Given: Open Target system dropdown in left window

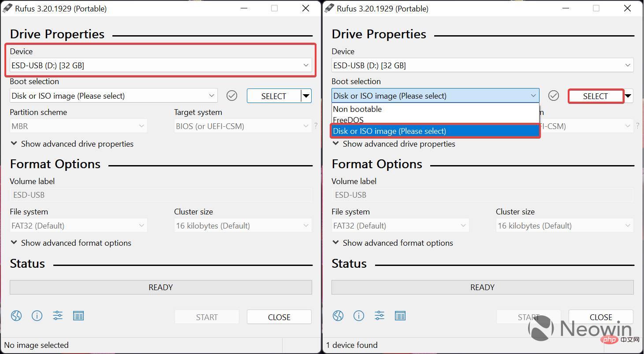Looking at the screenshot, I should [243, 126].
